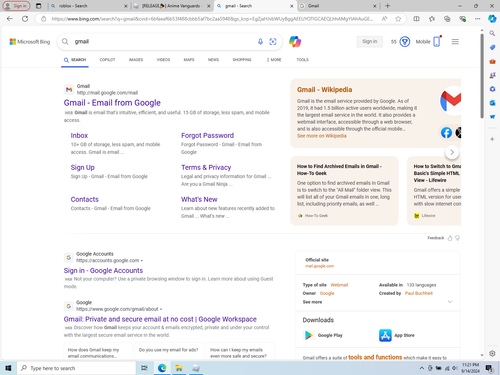Open the Tools search option
500x375 pixels.
pos(303,60)
